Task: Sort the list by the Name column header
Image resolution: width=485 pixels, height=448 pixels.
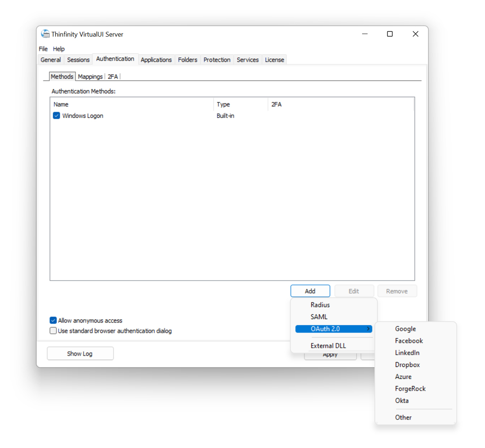Action: click(61, 104)
